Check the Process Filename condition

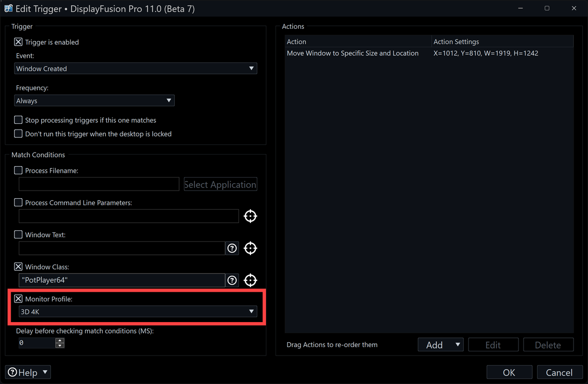click(x=18, y=170)
